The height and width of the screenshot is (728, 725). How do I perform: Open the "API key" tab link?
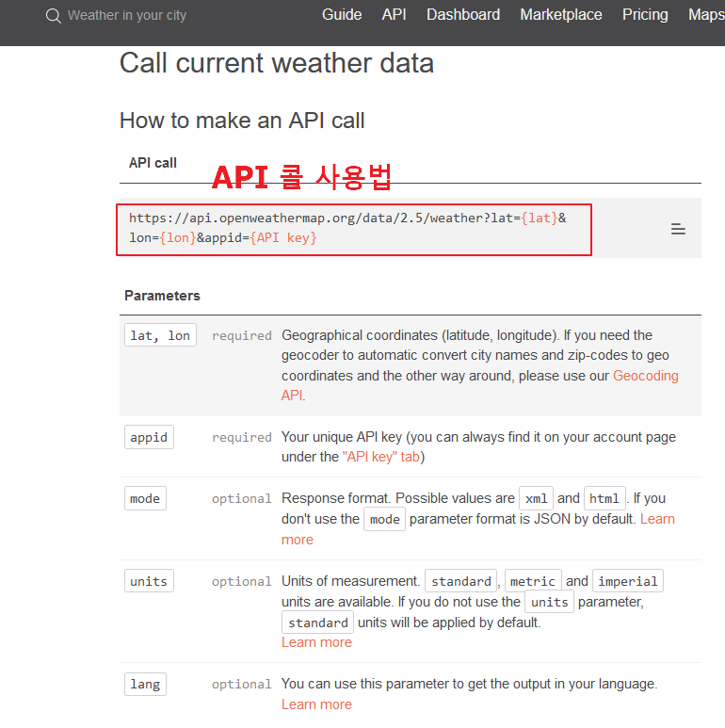pos(380,457)
